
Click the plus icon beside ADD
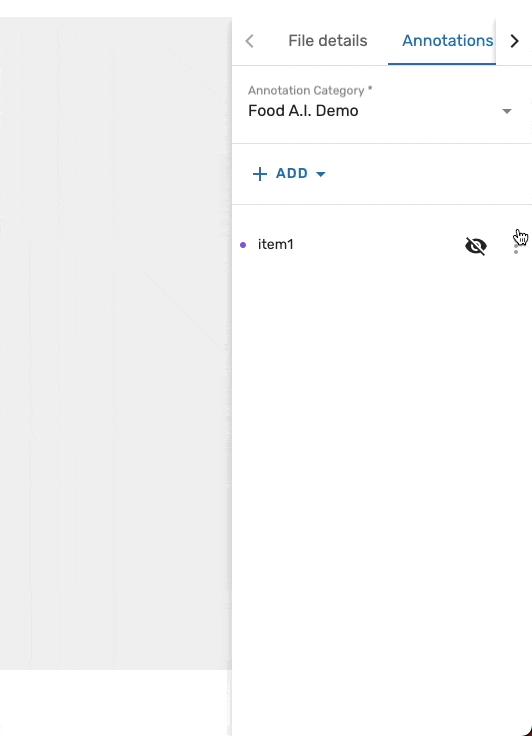pos(260,174)
